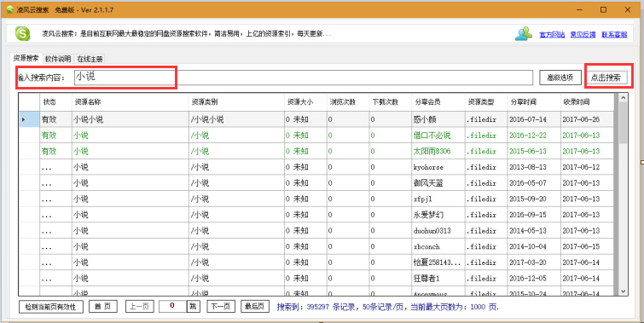Focus the search content input field

tap(304, 78)
